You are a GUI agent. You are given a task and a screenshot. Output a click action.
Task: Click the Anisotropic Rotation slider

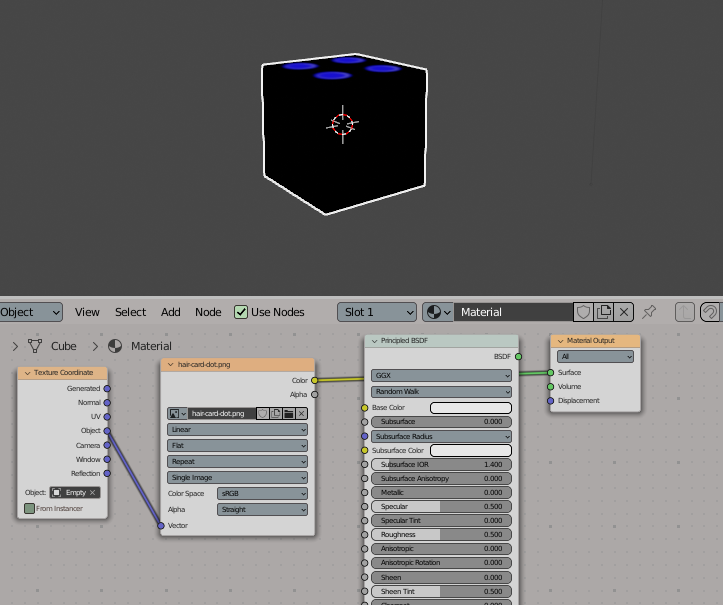(x=441, y=563)
